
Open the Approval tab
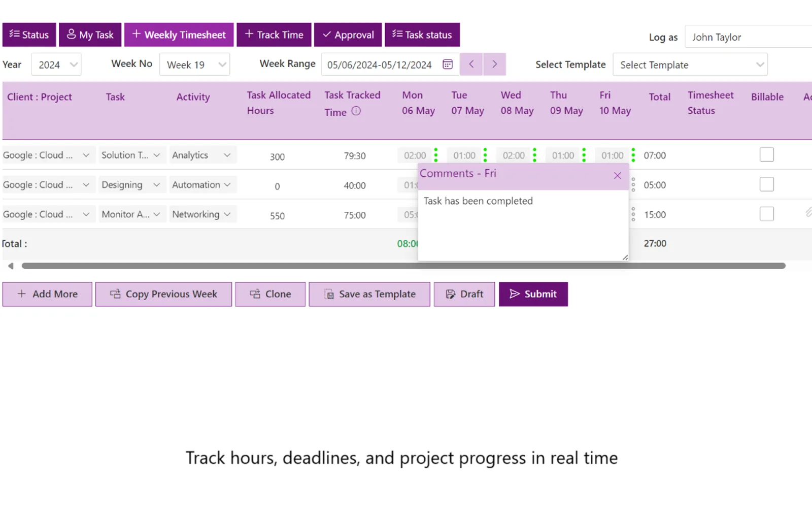(348, 35)
